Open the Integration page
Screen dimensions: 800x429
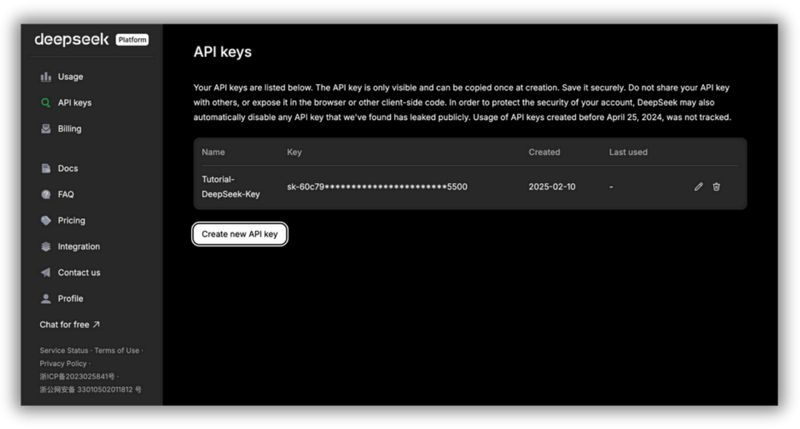tap(79, 246)
